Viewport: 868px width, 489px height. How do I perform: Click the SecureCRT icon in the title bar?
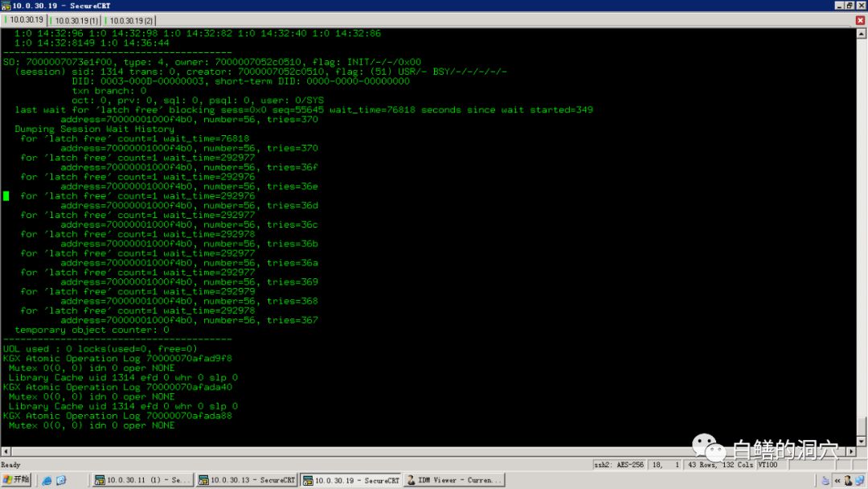pyautogui.click(x=6, y=6)
